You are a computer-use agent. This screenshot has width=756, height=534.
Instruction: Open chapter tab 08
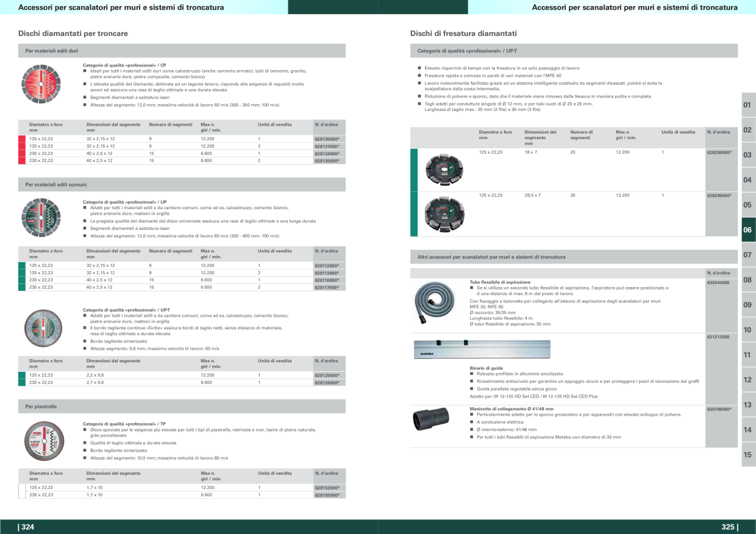click(748, 280)
